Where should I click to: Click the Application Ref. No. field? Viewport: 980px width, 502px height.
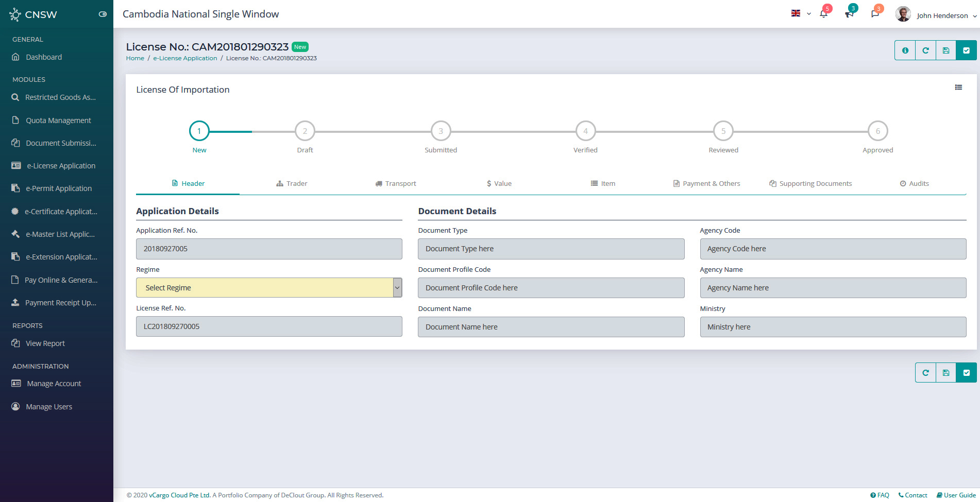(268, 249)
